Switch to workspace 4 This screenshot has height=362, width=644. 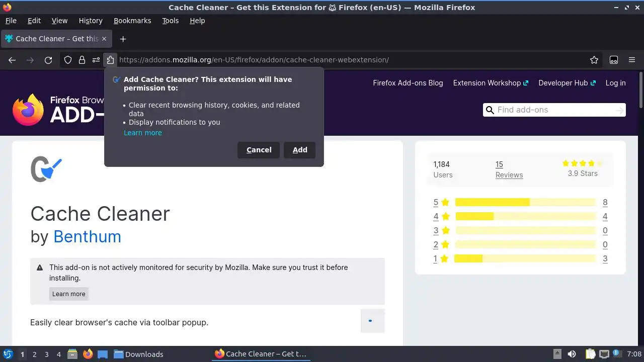pos(58,354)
